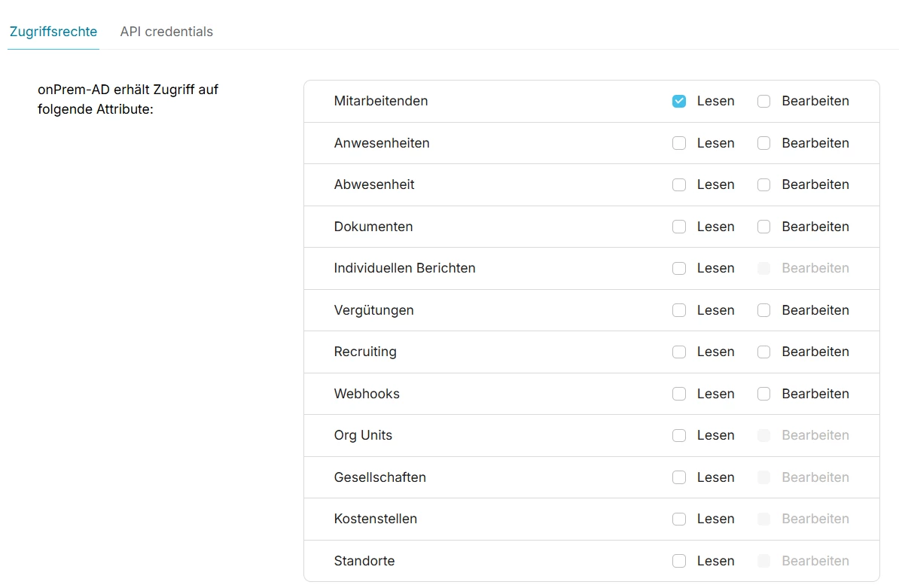This screenshot has width=899, height=588.
Task: Uncheck Lesen for Mitarbeitenden
Action: 679,102
